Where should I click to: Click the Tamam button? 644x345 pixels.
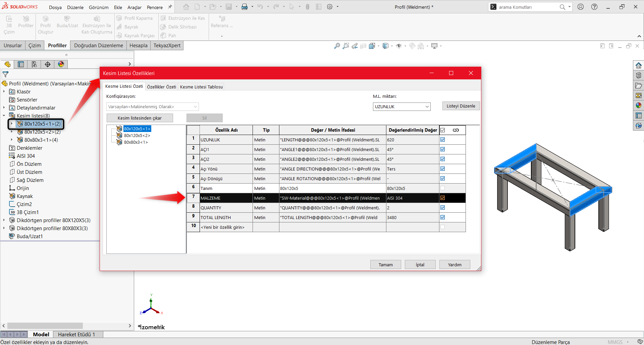(386, 265)
